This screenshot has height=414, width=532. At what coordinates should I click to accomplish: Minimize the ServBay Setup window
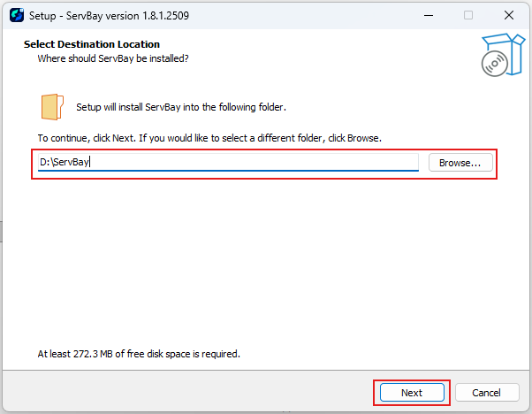coord(427,15)
